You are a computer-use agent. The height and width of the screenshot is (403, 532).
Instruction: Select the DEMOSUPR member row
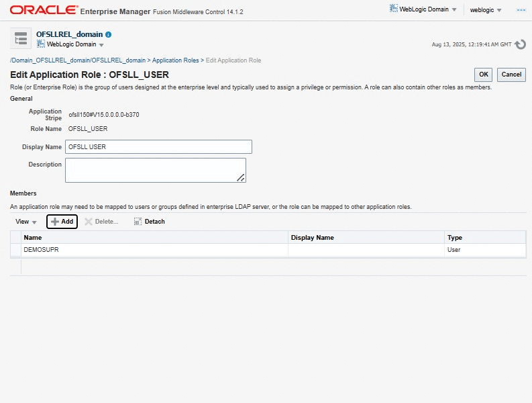coord(268,250)
